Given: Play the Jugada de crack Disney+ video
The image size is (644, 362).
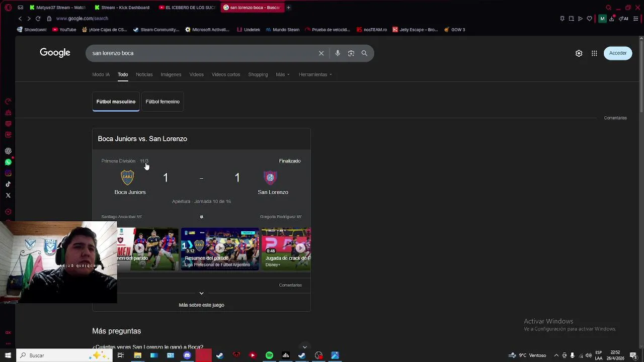Looking at the screenshot, I should click(x=286, y=249).
